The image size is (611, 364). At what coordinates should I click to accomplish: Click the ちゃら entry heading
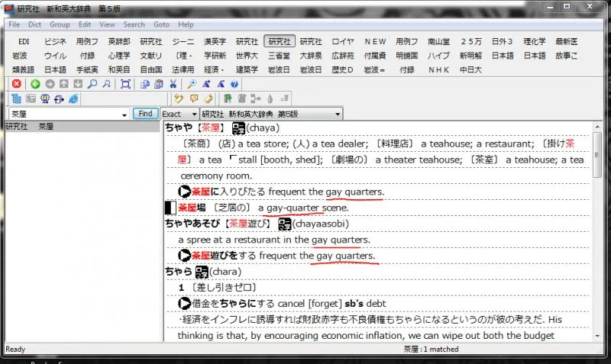(179, 272)
